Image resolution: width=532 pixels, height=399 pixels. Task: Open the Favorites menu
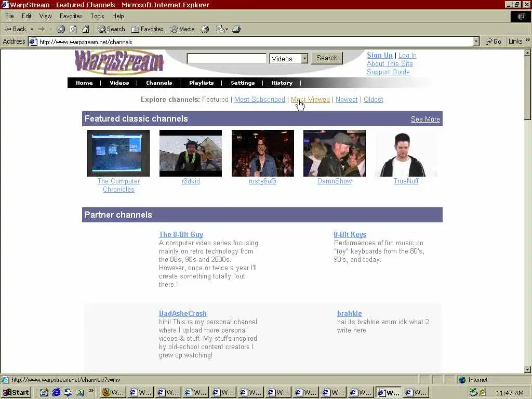point(71,16)
